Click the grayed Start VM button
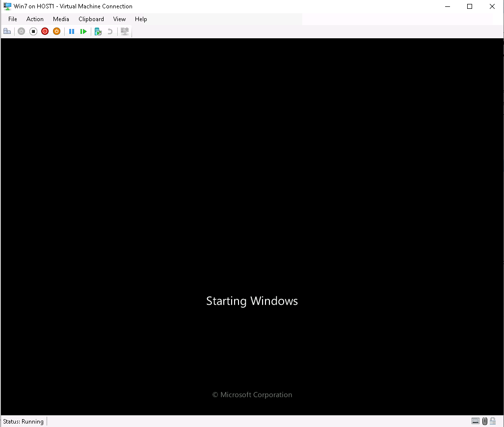The image size is (504, 427). coord(21,31)
